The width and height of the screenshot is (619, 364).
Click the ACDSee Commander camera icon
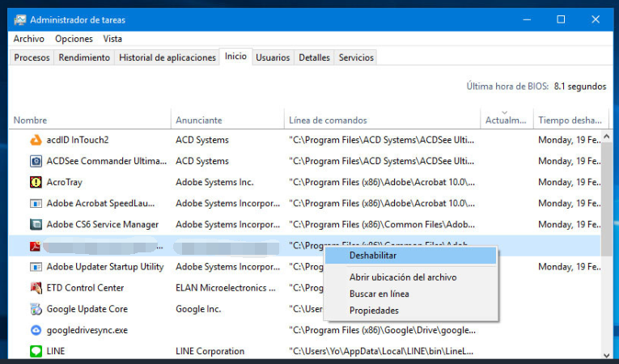click(36, 161)
